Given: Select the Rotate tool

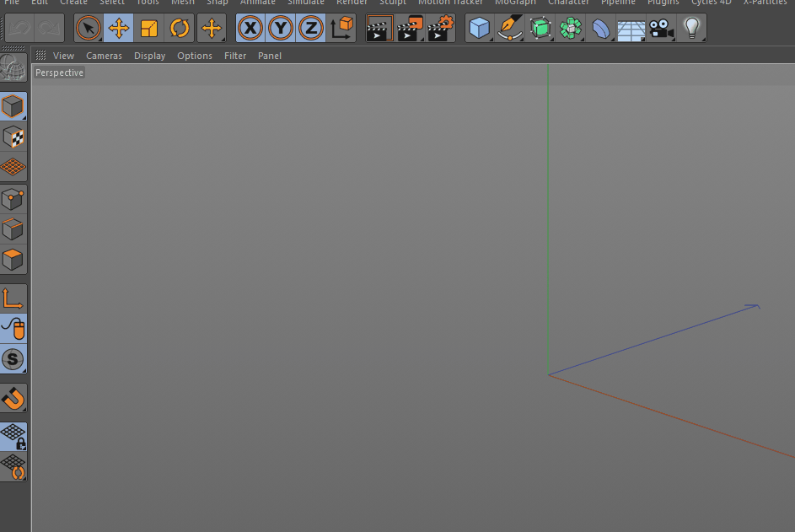Looking at the screenshot, I should click(x=179, y=28).
